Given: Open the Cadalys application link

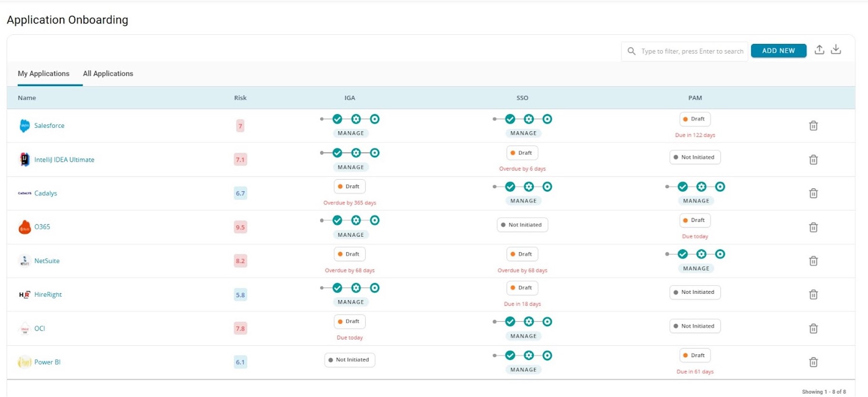Looking at the screenshot, I should tap(46, 193).
